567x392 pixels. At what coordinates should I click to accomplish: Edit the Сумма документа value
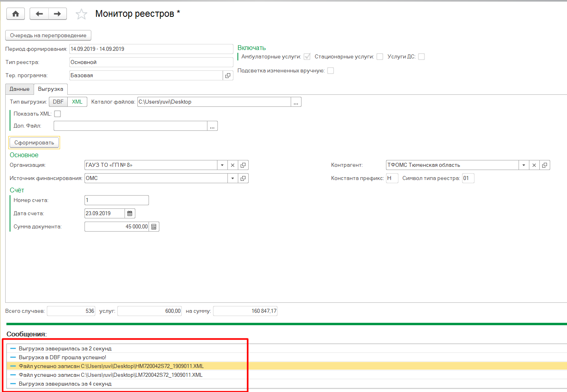click(x=117, y=227)
